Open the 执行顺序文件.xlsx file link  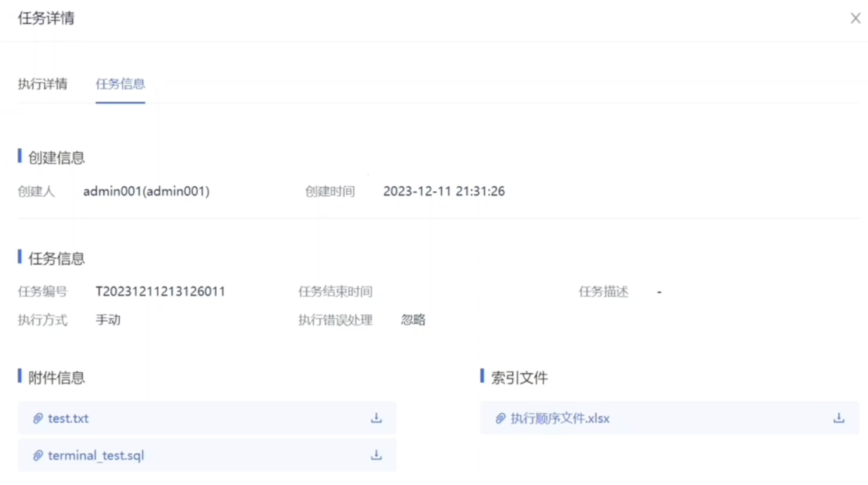tap(560, 418)
